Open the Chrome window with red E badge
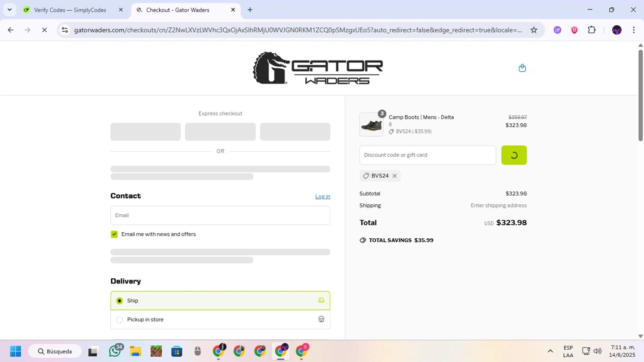The height and width of the screenshot is (362, 644). click(302, 351)
